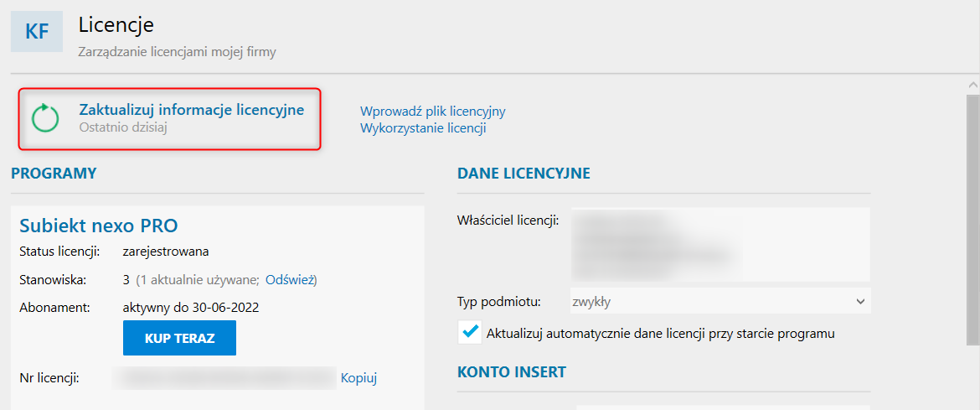Screen dimensions: 980x410
Task: Click the green circular refresh arrow icon
Action: (x=45, y=118)
